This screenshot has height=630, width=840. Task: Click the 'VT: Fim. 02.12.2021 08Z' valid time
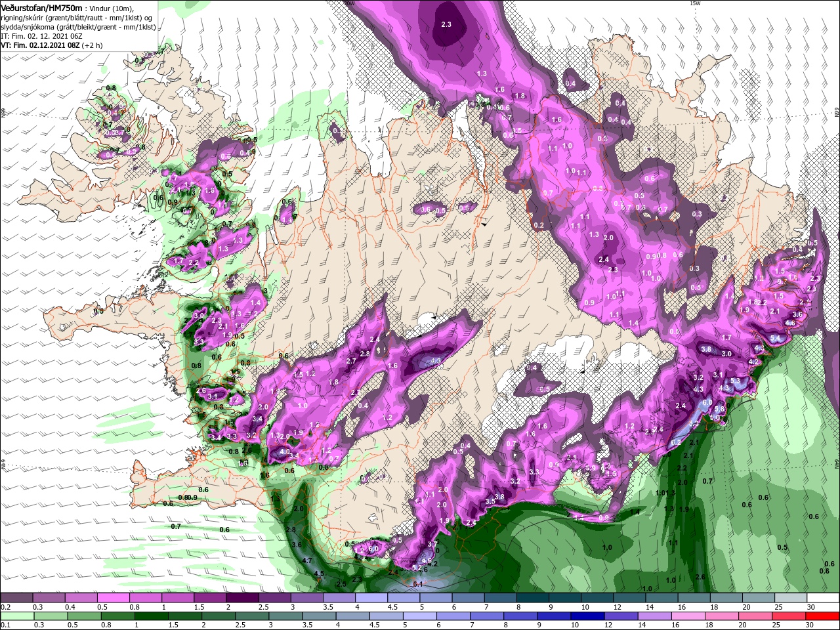coord(39,45)
